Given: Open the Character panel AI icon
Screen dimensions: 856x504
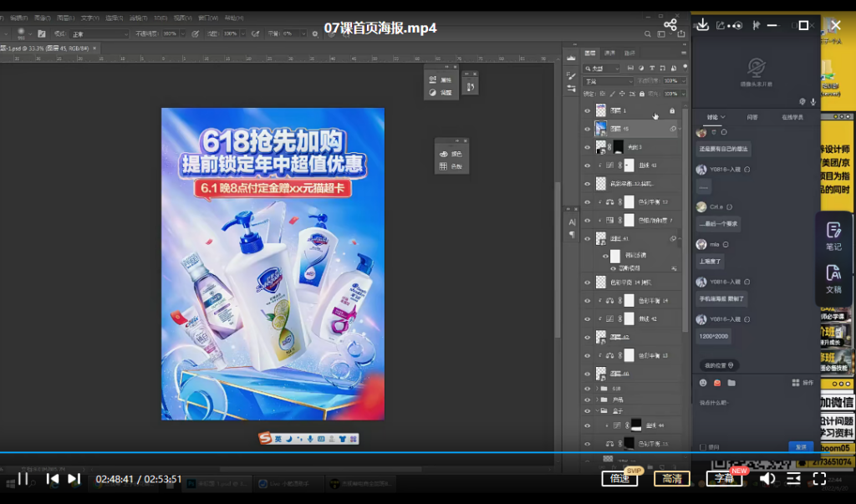Looking at the screenshot, I should 572,222.
